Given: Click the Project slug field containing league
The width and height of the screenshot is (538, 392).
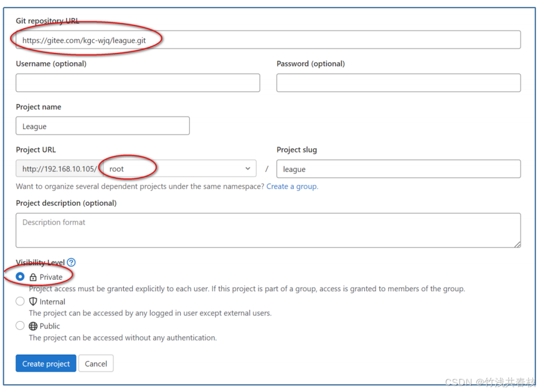Looking at the screenshot, I should click(399, 168).
